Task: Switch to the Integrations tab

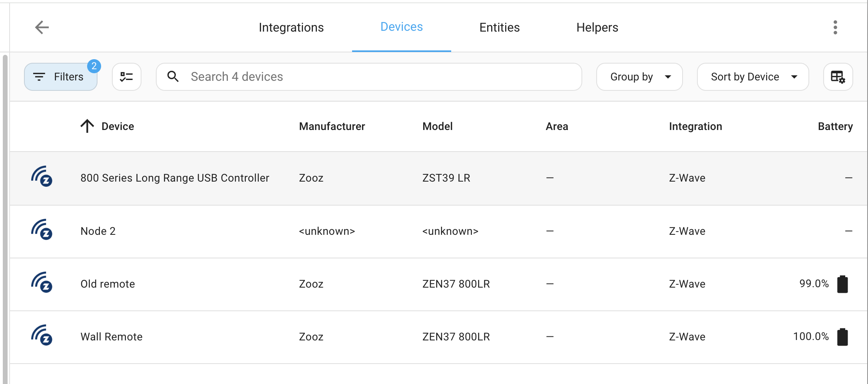Action: pyautogui.click(x=291, y=28)
